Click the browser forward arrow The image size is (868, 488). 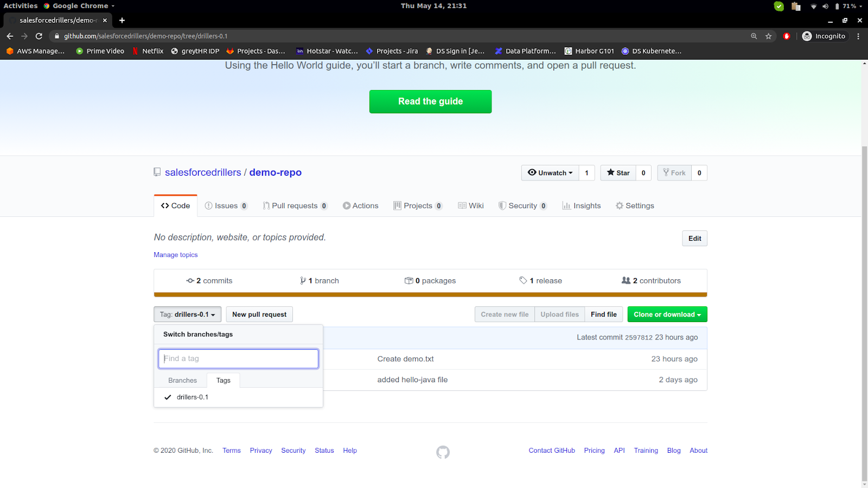[x=24, y=36]
